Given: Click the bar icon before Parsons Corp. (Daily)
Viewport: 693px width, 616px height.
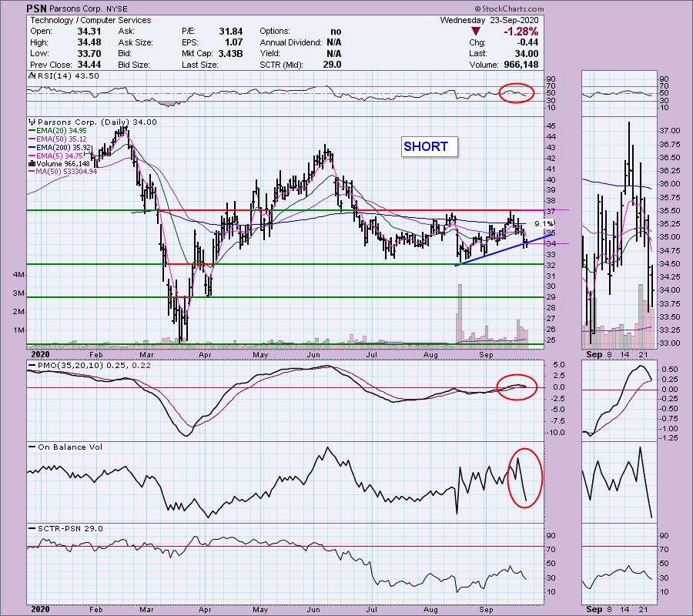Looking at the screenshot, I should point(32,122).
